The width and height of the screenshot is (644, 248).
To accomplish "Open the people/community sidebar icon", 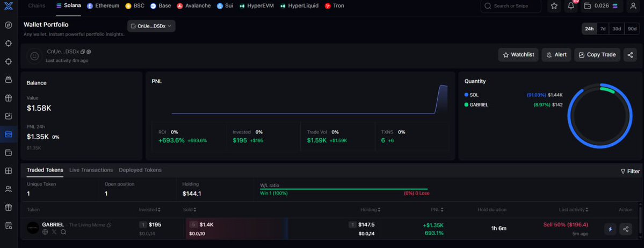I will click(x=8, y=189).
